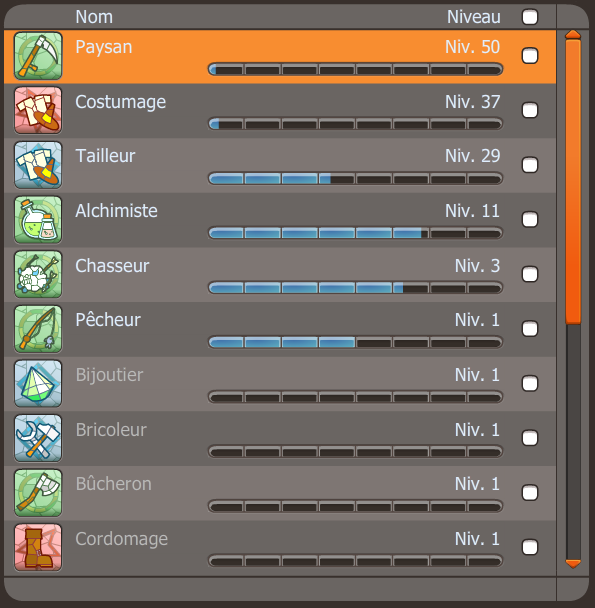595x608 pixels.
Task: Select the Chasseur hunter icon
Action: point(38,275)
